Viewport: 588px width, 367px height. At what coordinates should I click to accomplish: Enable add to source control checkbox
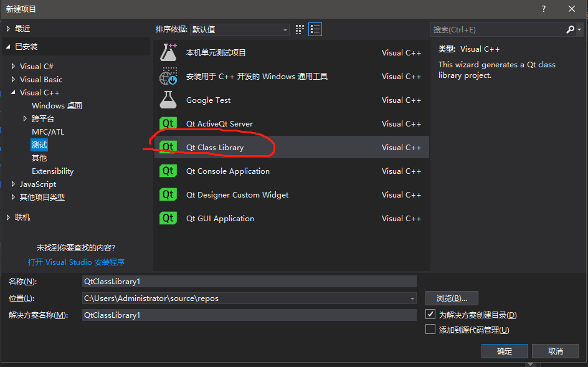coord(430,329)
